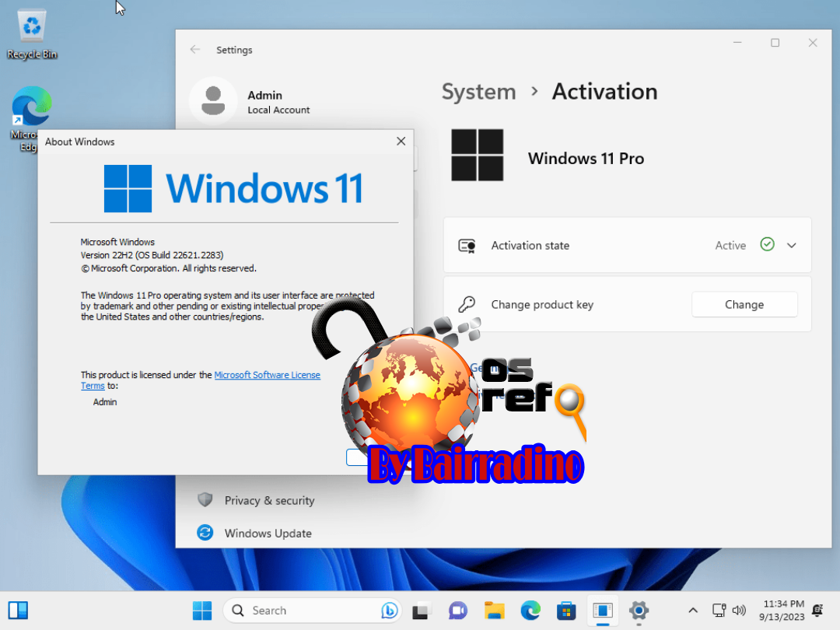This screenshot has height=630, width=840.
Task: Click the taskbar Search box
Action: (x=312, y=611)
